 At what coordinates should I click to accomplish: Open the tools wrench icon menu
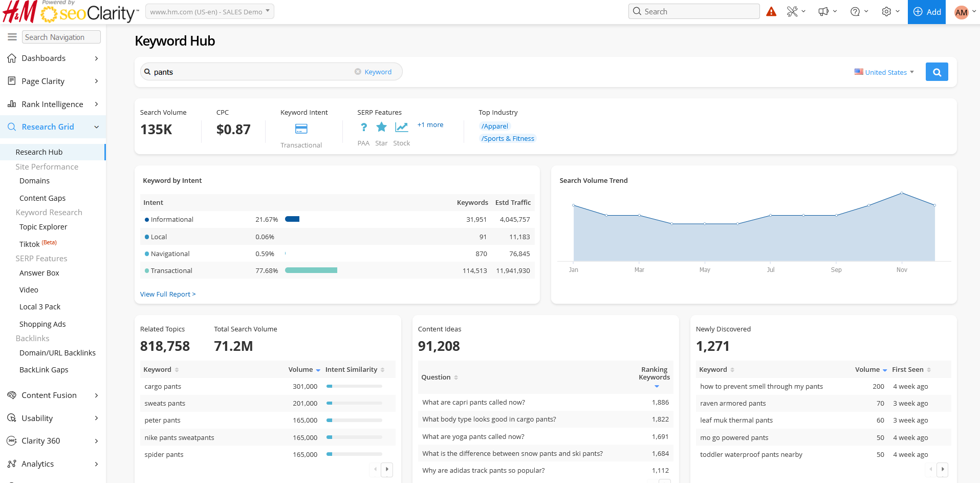(x=792, y=12)
